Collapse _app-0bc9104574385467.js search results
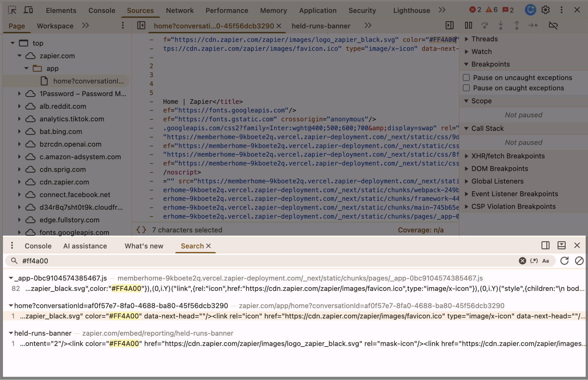The width and height of the screenshot is (588, 380). point(11,278)
